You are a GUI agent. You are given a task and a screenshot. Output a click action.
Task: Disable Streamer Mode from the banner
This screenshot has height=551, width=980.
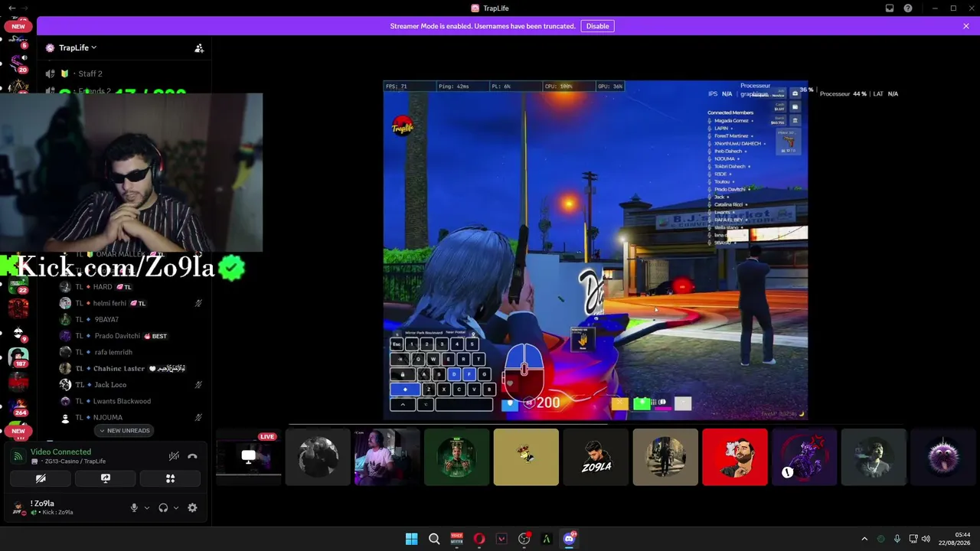click(x=597, y=26)
